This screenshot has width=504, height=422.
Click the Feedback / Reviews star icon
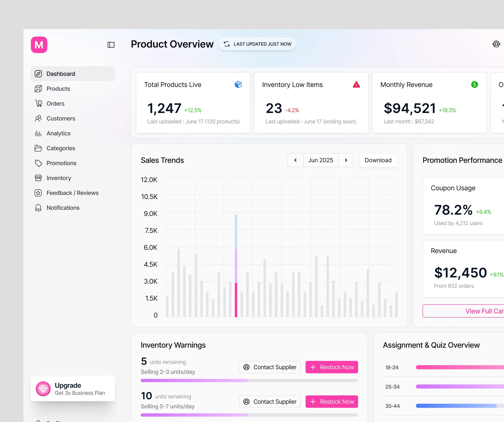[38, 193]
